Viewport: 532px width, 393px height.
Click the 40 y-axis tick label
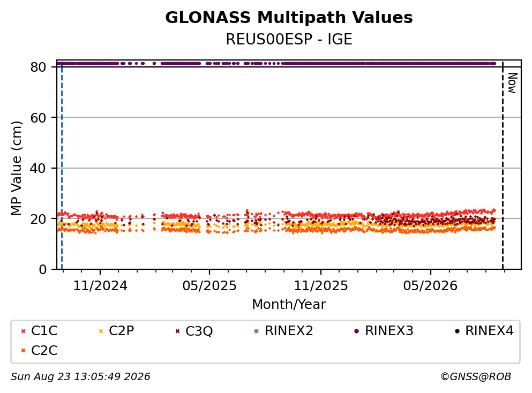tap(39, 168)
